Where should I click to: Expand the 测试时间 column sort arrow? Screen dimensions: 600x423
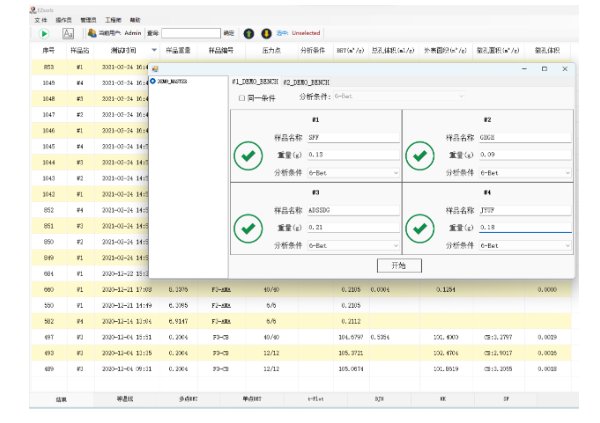pyautogui.click(x=154, y=49)
